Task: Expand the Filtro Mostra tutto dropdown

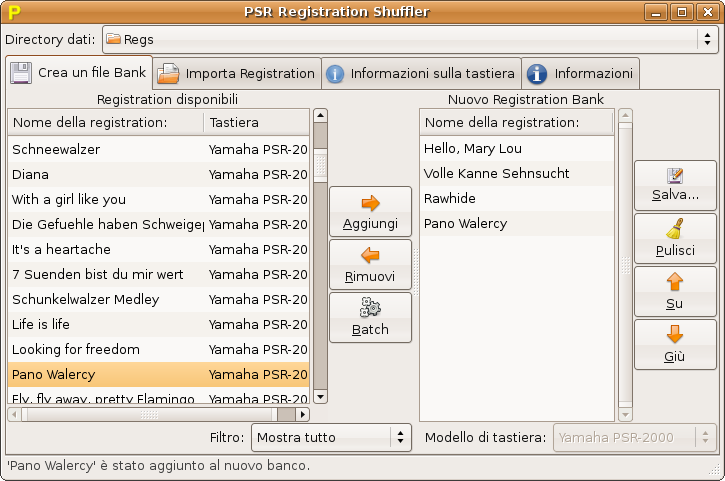Action: pos(330,437)
